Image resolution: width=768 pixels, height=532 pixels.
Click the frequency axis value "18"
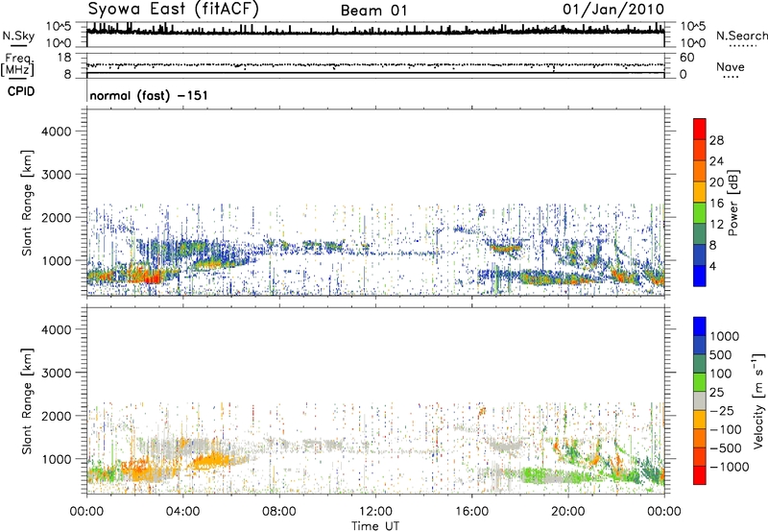(63, 58)
